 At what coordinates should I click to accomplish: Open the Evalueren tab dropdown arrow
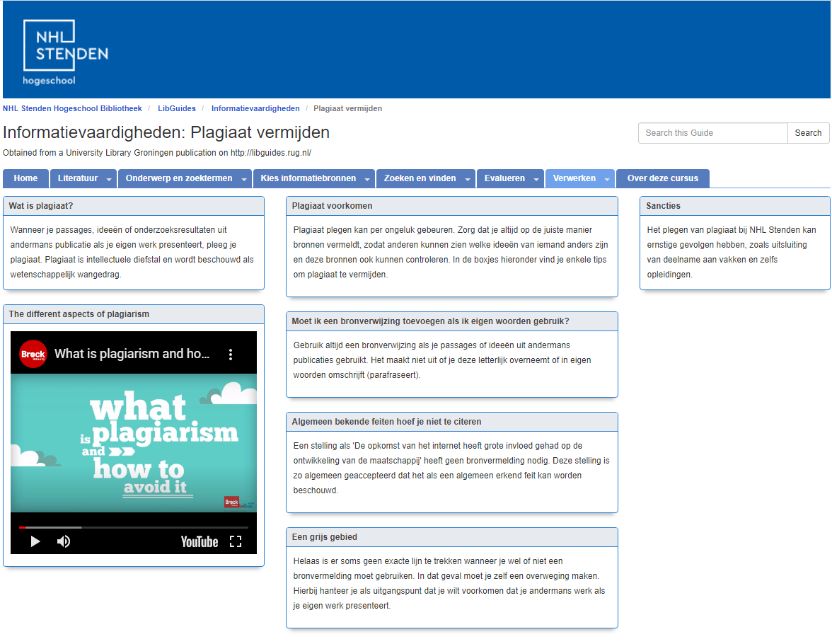pyautogui.click(x=536, y=179)
